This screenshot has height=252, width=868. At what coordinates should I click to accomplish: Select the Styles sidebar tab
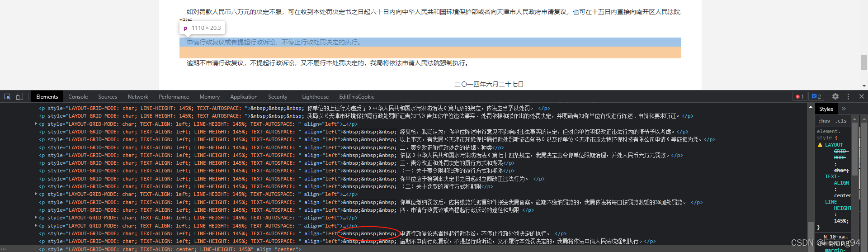(826, 109)
